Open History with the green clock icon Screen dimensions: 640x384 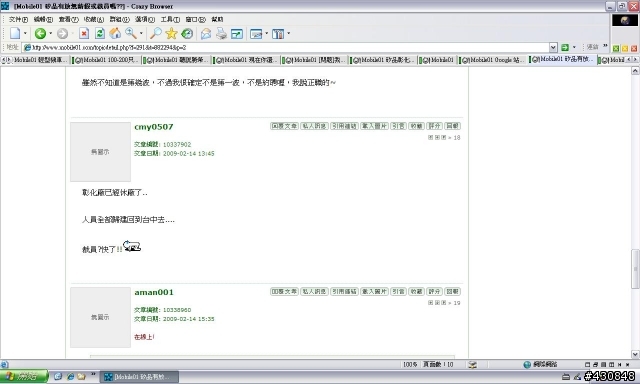(187, 33)
